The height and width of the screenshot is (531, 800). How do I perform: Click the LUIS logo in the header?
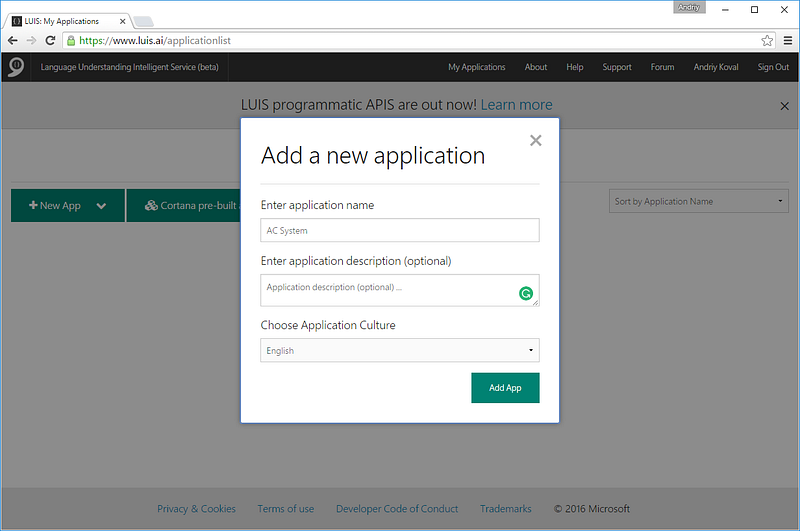click(x=15, y=67)
